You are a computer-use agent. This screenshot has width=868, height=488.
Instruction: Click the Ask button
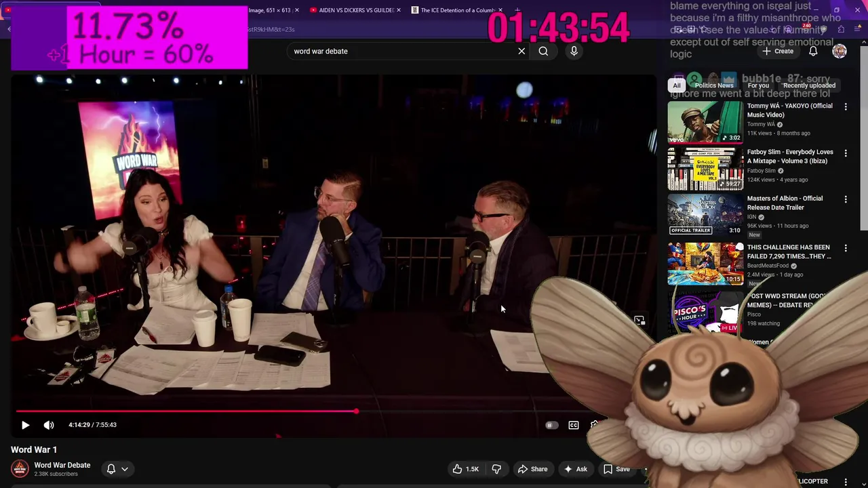575,469
